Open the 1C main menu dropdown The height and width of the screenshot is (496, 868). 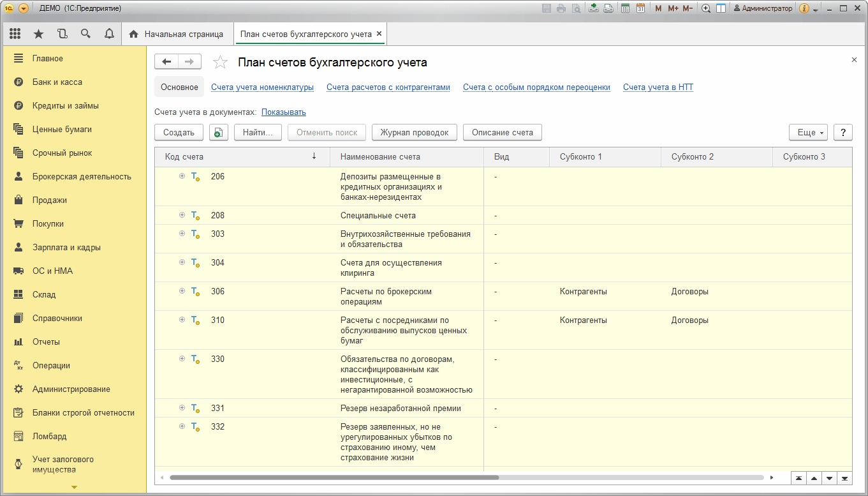pyautogui.click(x=24, y=8)
